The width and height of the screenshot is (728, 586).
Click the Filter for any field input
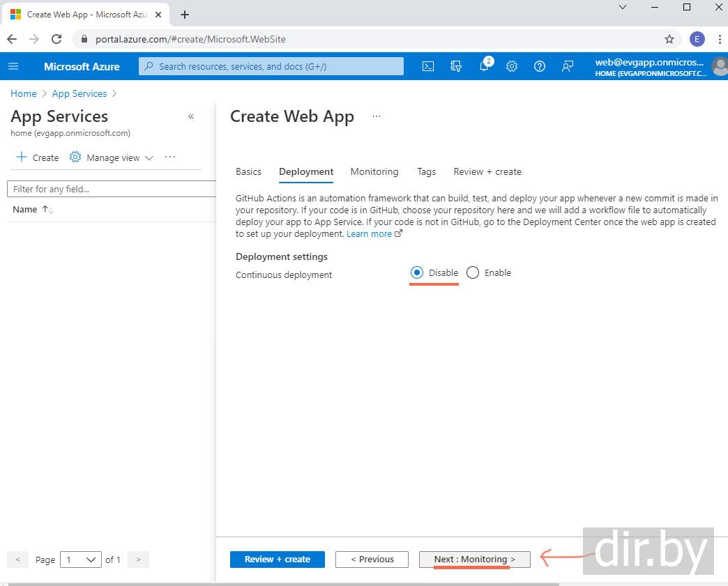pos(112,189)
